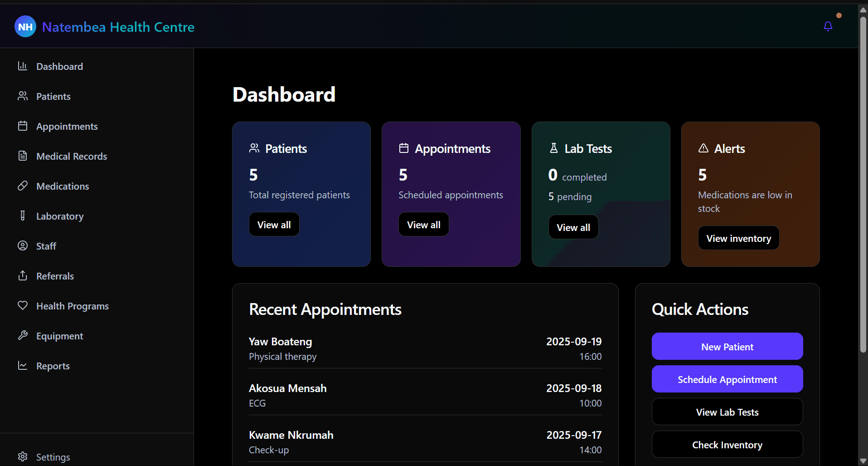Click the page vertical scrollbar thumb
This screenshot has width=868, height=466.
pyautogui.click(x=863, y=185)
